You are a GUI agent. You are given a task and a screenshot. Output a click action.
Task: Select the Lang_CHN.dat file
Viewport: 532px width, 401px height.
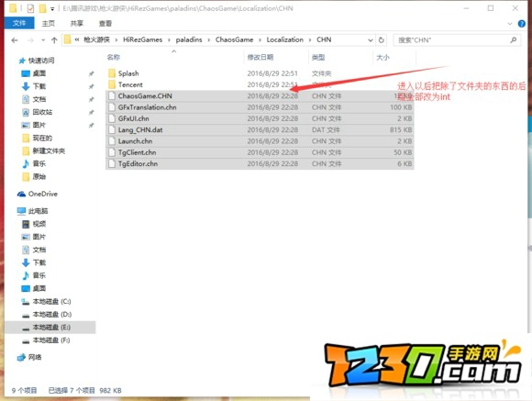(x=260, y=129)
